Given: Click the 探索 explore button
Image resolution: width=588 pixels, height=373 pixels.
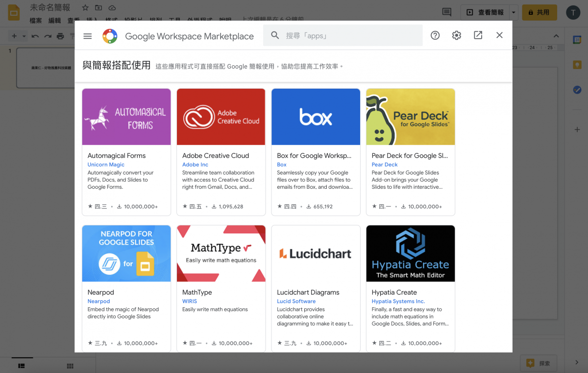Looking at the screenshot, I should [539, 363].
